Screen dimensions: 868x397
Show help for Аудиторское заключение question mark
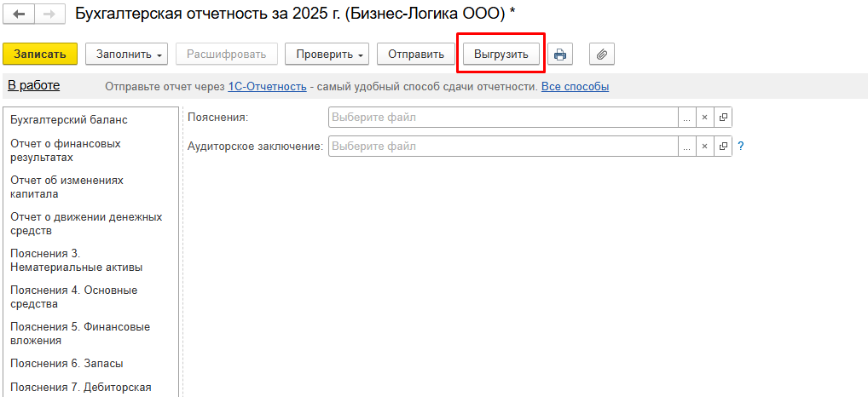(741, 147)
